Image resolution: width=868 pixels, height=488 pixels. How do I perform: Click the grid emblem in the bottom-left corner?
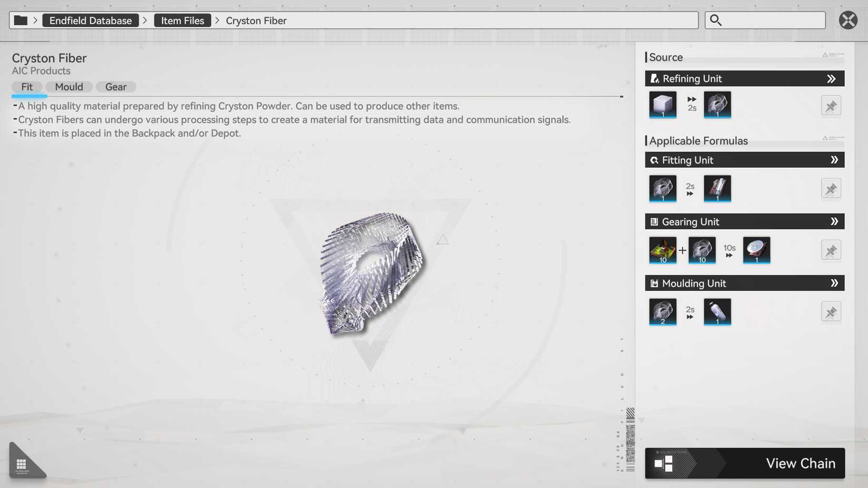tap(22, 463)
